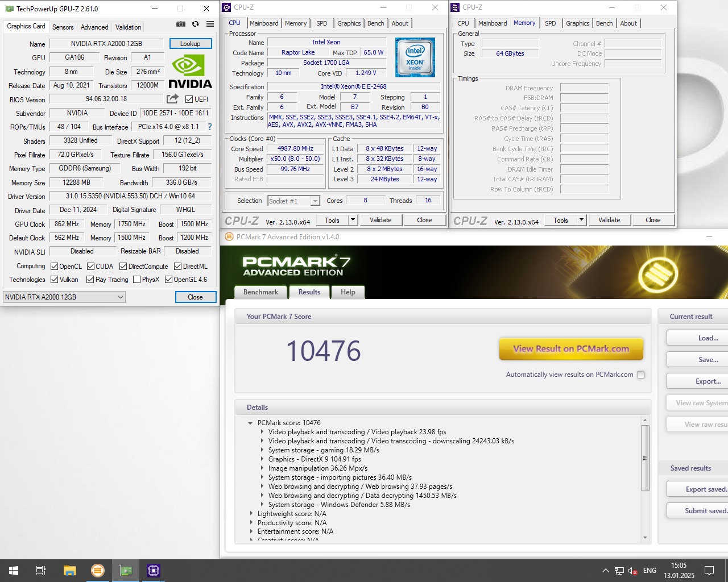The image size is (728, 582).
Task: Open the GPU-Z hamburger menu
Action: 210,24
